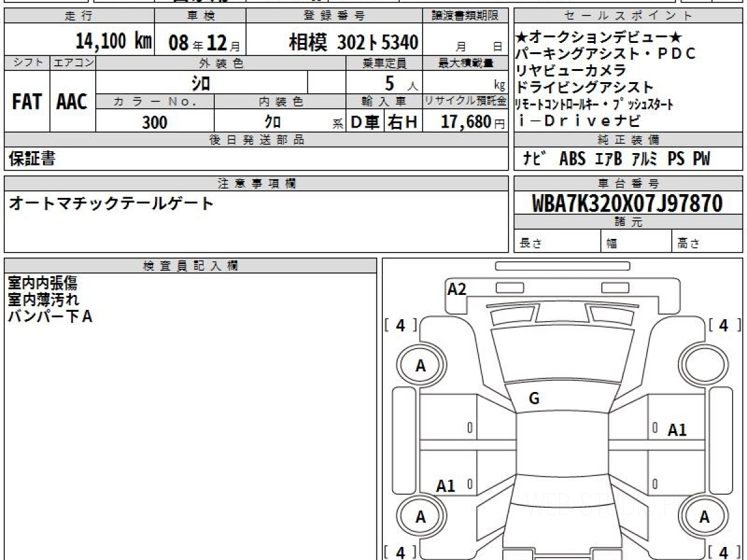Click the 検査員記入欄 header
747x560 pixels.
click(x=190, y=266)
